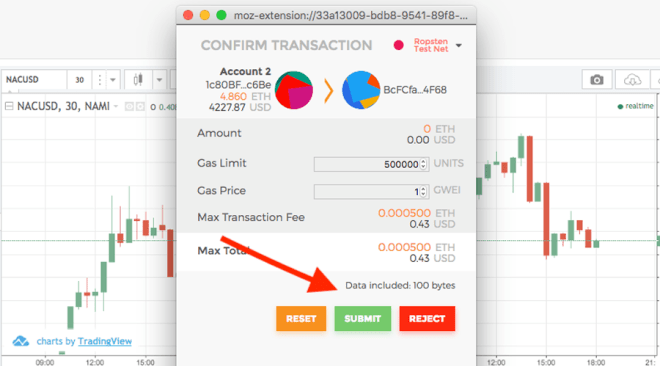Image resolution: width=660 pixels, height=366 pixels.
Task: Click the camera snapshot icon
Action: (x=596, y=80)
